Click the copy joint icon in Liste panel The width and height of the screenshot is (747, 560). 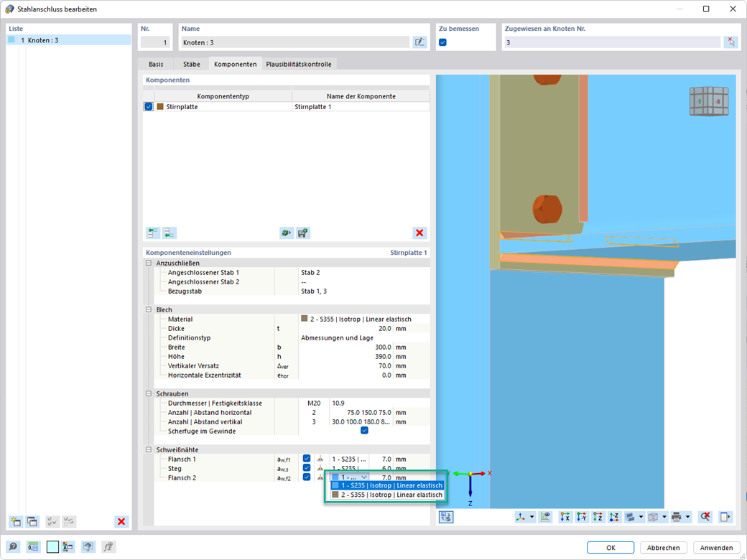32,521
